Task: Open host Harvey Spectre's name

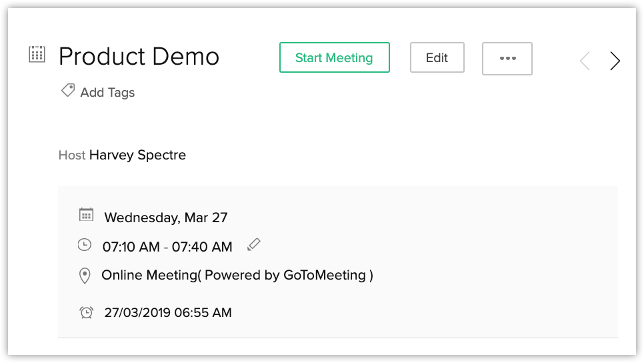Action: pos(137,155)
